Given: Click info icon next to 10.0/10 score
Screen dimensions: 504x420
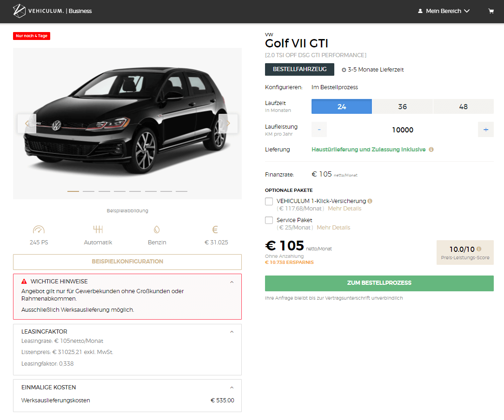Looking at the screenshot, I should tap(479, 249).
